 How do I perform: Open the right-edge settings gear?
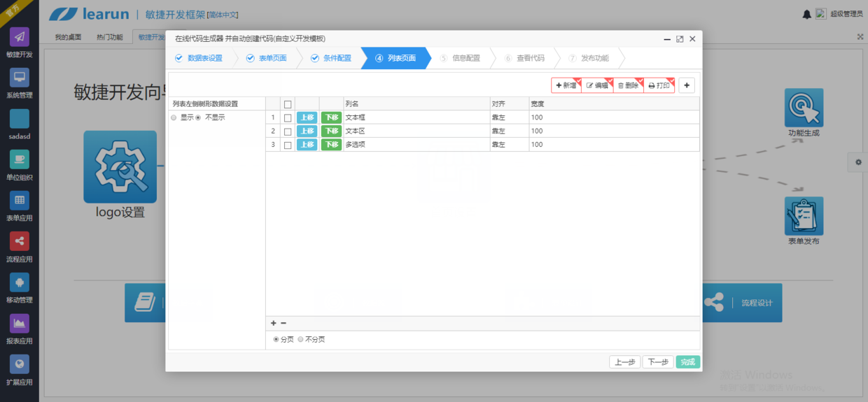(859, 162)
